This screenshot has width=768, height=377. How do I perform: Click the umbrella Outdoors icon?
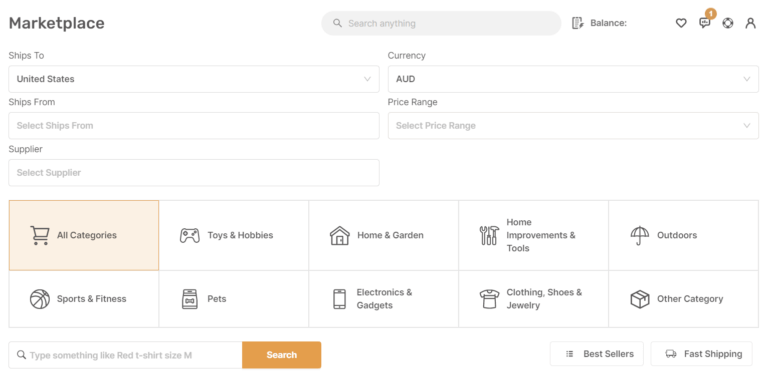[x=640, y=235]
